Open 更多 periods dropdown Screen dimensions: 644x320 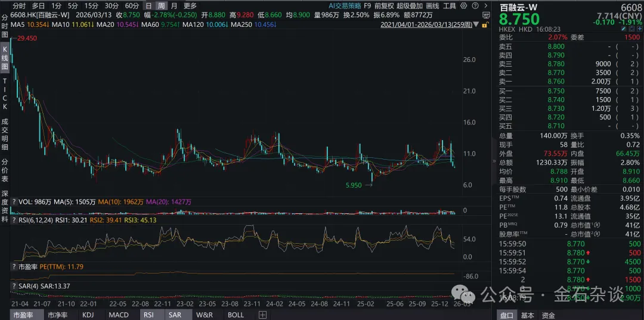click(190, 6)
